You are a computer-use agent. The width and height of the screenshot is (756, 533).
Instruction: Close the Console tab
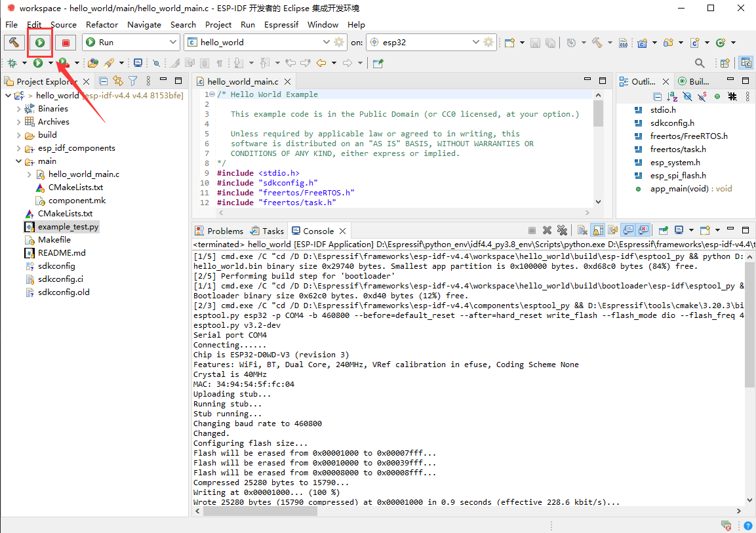(342, 231)
